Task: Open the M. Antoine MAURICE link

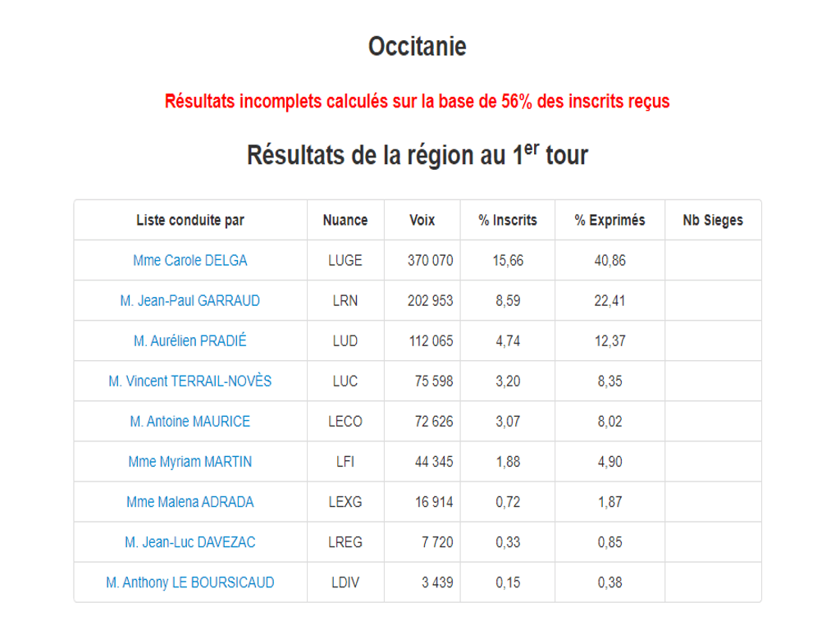Action: 189,422
